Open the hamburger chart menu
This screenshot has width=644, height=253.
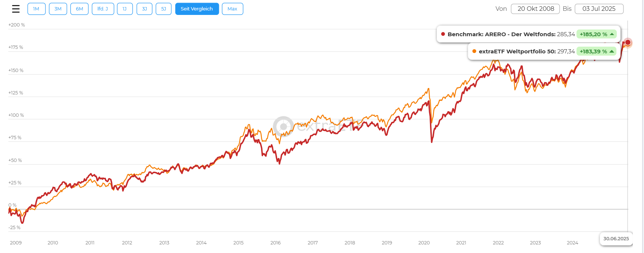(16, 9)
